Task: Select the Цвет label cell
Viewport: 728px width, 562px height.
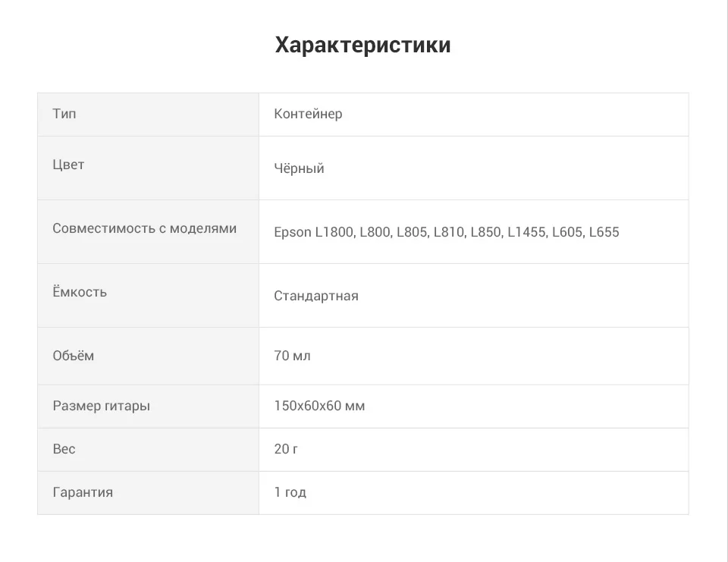Action: pos(148,168)
